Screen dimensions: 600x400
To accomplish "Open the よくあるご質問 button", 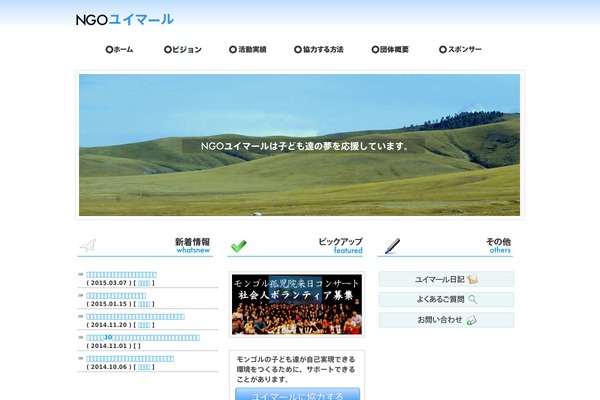I will [x=446, y=299].
